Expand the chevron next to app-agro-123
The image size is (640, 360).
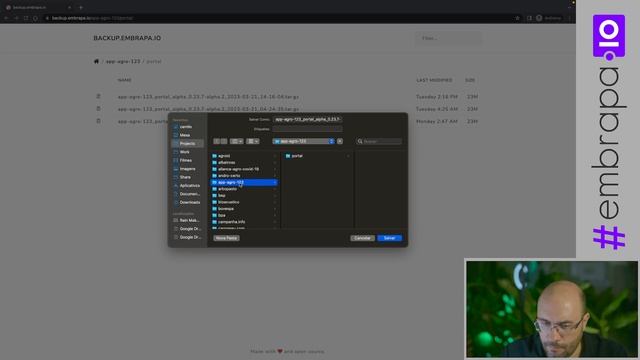[x=275, y=182]
